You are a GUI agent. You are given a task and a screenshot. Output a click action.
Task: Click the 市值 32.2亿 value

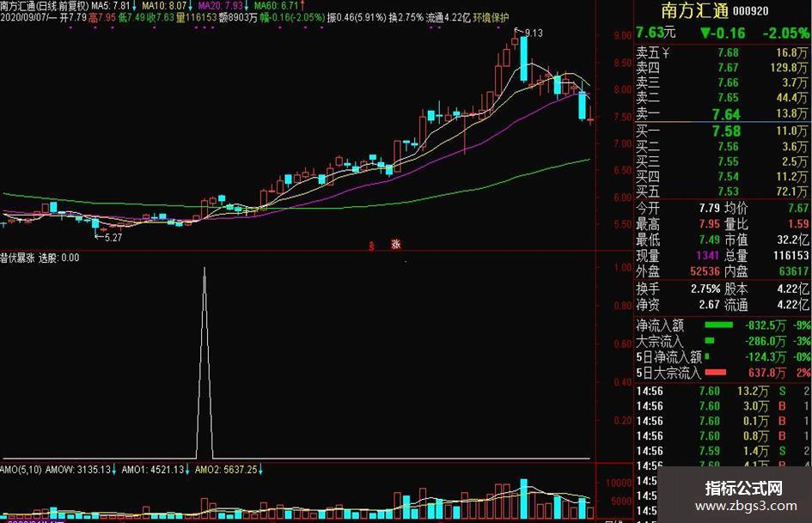point(793,240)
